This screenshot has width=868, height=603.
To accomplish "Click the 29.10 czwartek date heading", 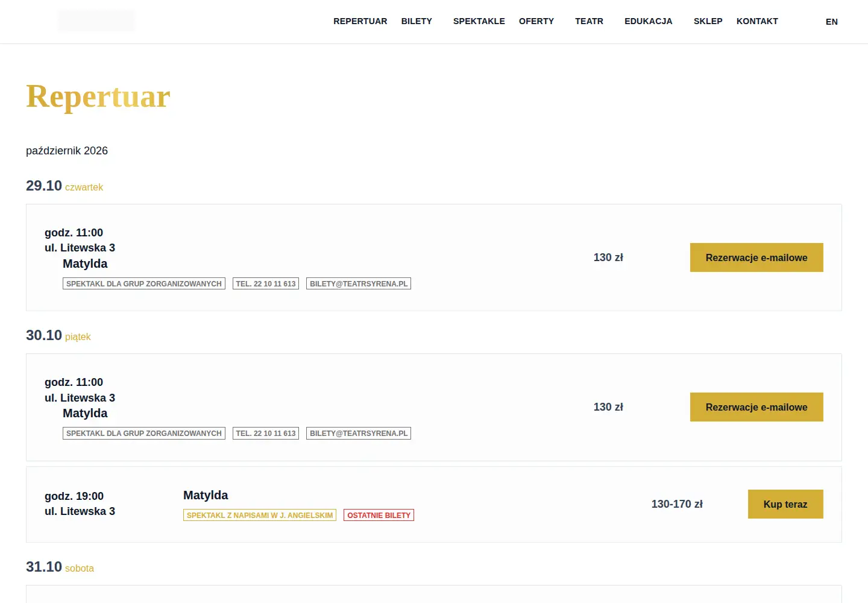I will point(64,186).
